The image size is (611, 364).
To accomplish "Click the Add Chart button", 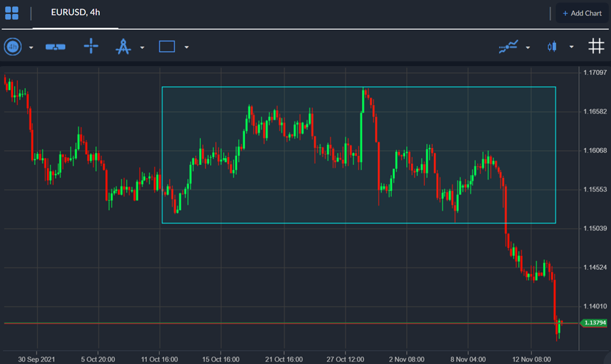I will [582, 13].
